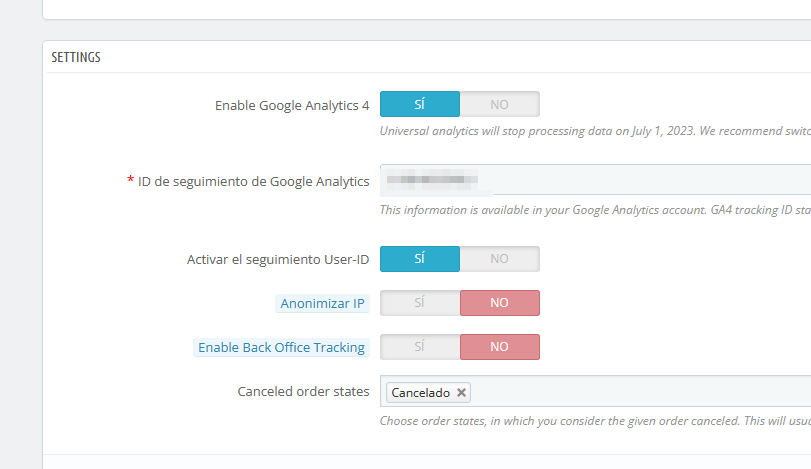Viewport: 811px width, 469px height.
Task: Open the Canceled order states selector
Action: coord(640,392)
